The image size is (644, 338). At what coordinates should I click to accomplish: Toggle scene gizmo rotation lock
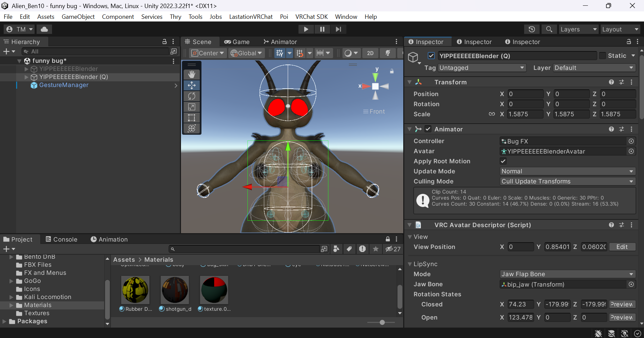click(392, 71)
